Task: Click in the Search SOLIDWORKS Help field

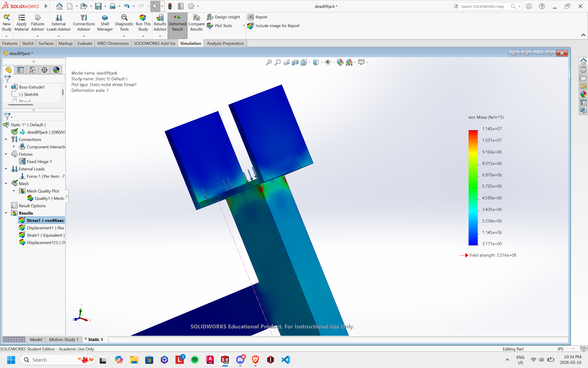Action: coord(482,6)
